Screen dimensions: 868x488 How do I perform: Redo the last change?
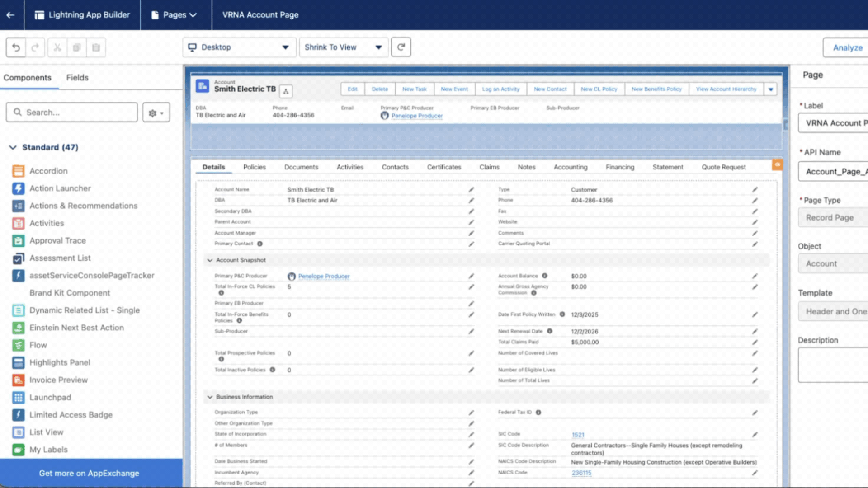click(35, 47)
